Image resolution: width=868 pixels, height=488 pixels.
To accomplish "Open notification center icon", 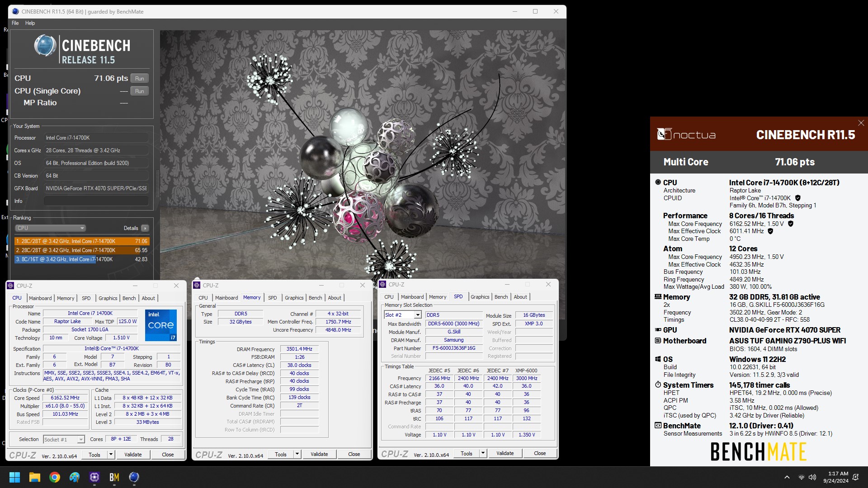I will (x=856, y=477).
